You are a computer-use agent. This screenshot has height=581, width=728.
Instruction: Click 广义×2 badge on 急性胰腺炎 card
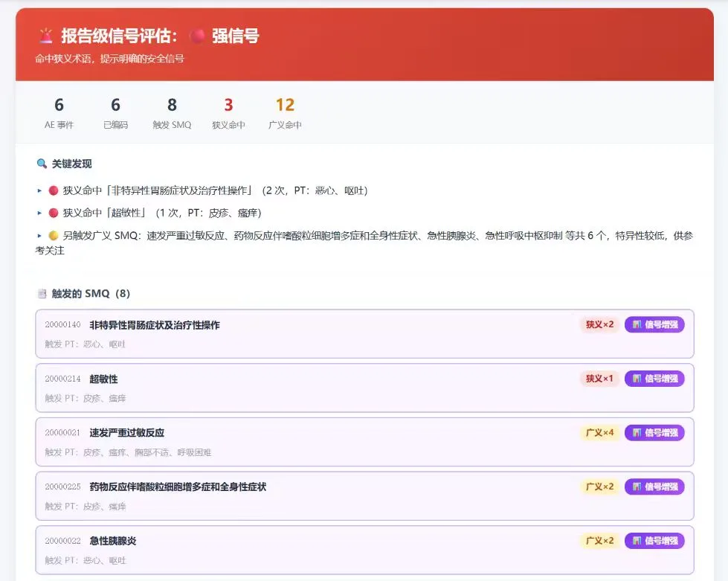pos(599,541)
